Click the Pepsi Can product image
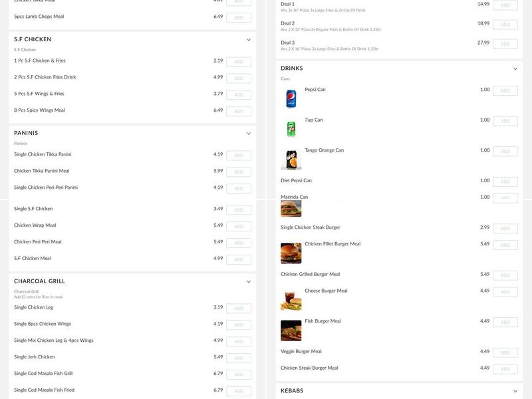 pos(291,98)
